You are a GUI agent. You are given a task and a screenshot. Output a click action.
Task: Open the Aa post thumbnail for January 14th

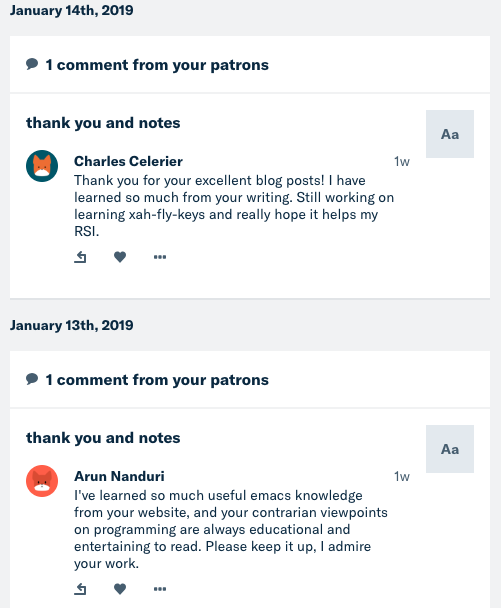[450, 134]
